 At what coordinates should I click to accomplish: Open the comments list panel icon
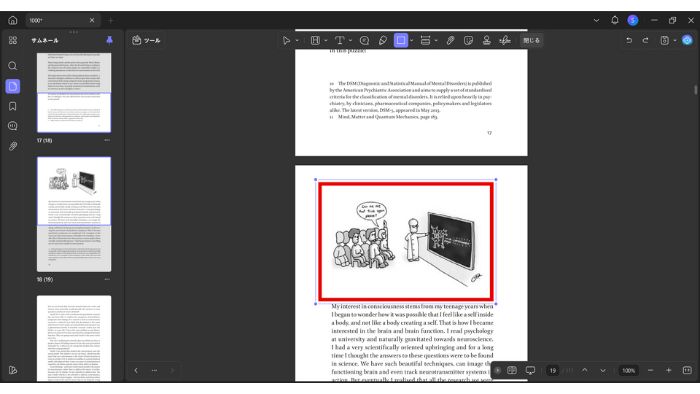(12, 126)
